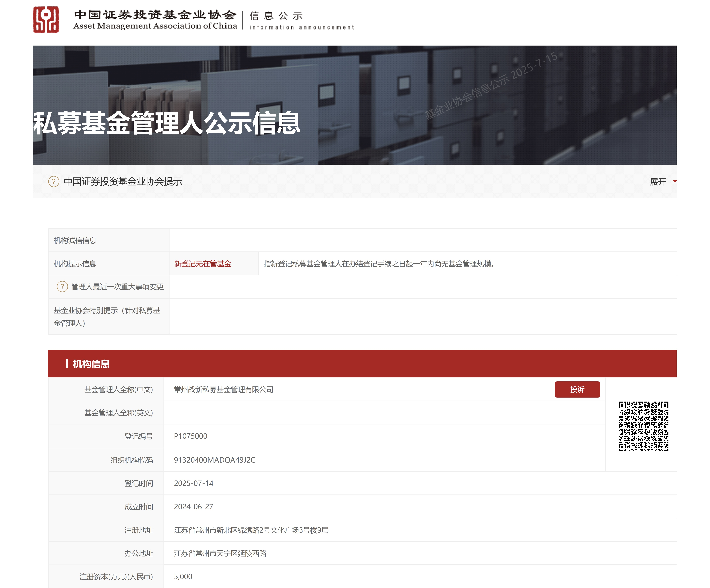
Task: Click the Asset Management Association of China title
Action: 155,26
